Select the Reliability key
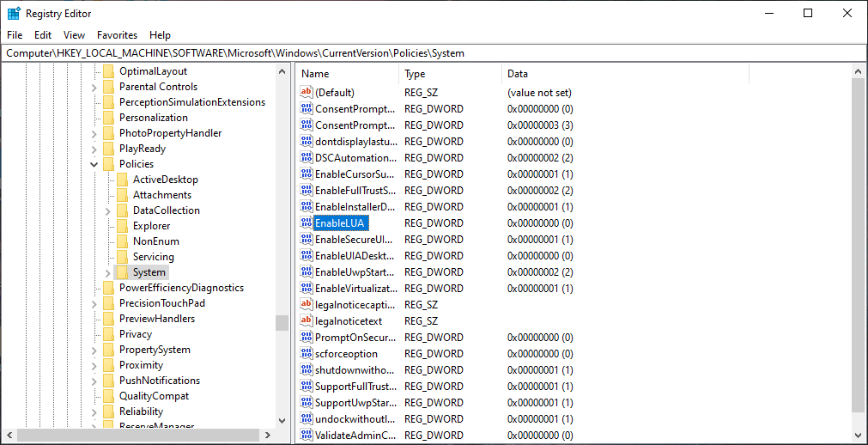 [141, 411]
